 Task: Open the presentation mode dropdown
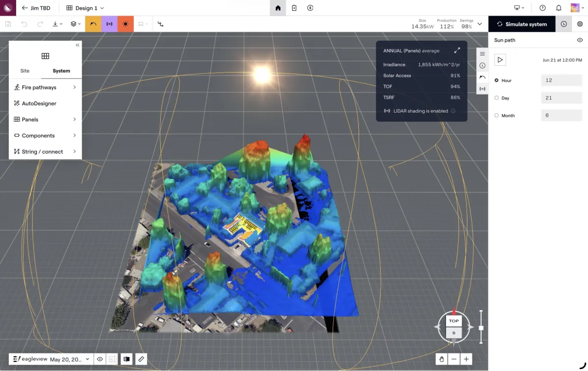[519, 8]
